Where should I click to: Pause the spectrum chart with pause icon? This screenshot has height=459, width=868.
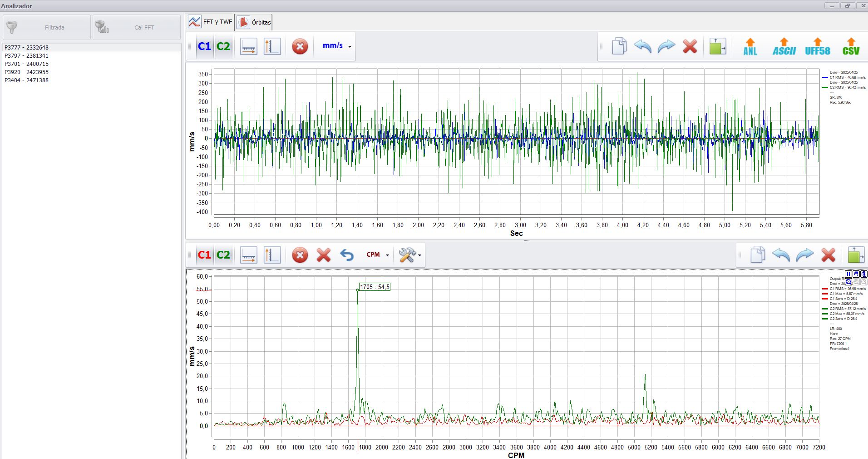(x=848, y=274)
